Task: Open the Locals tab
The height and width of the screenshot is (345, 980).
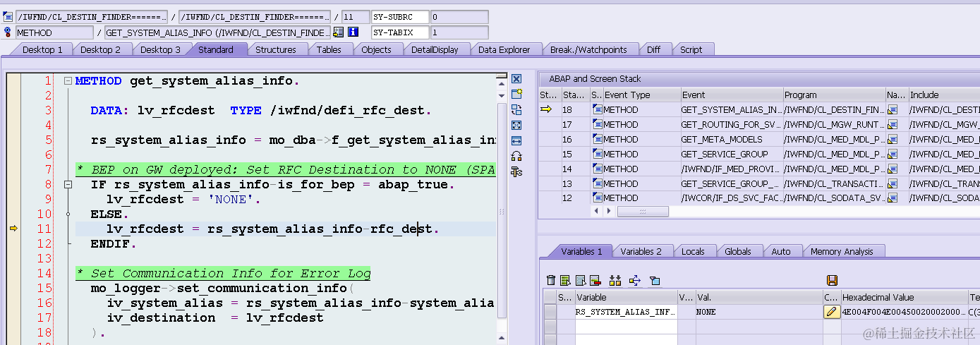Action: (693, 251)
